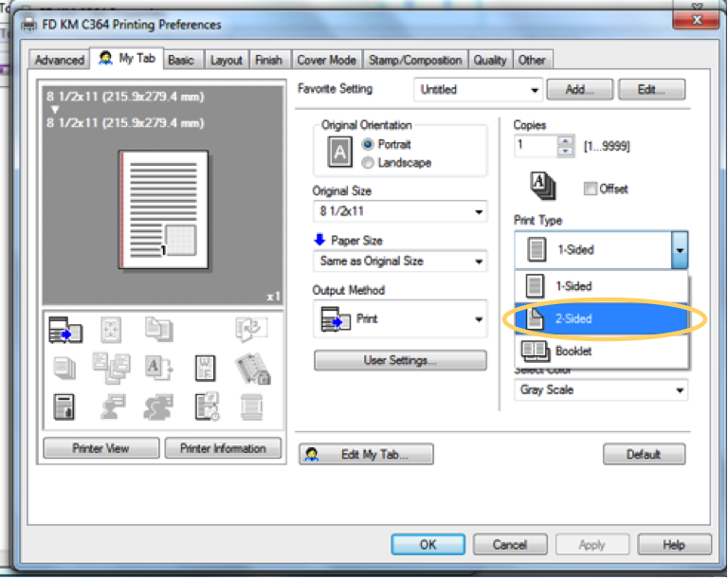Select Portrait orientation
The height and width of the screenshot is (578, 728).
[x=369, y=145]
